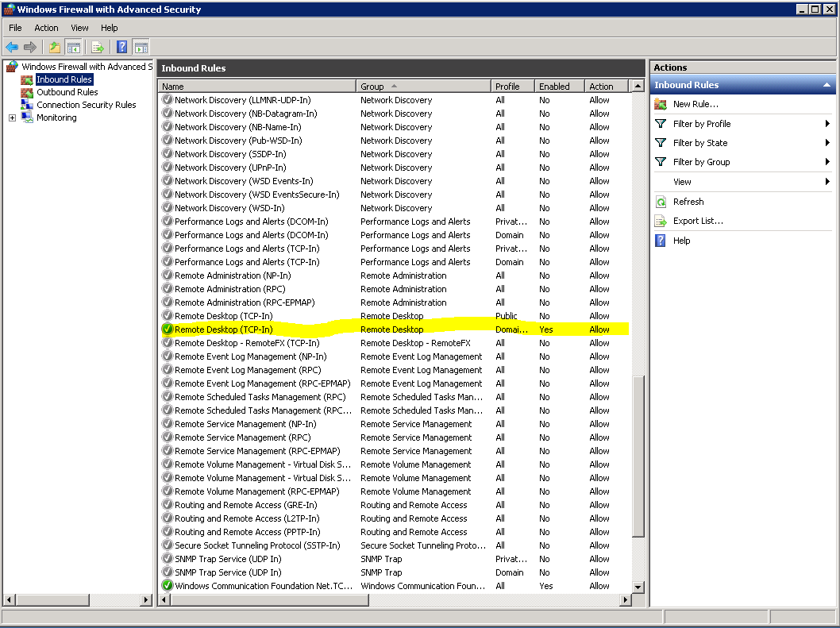Image resolution: width=840 pixels, height=628 pixels.
Task: Toggle the Show/Hide Action Pane icon
Action: [141, 48]
